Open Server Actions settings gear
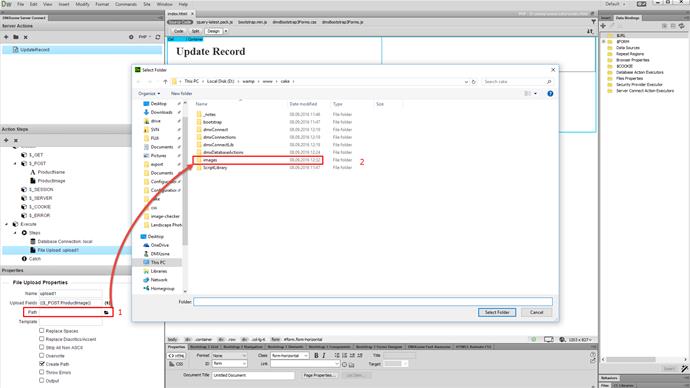 point(131,37)
